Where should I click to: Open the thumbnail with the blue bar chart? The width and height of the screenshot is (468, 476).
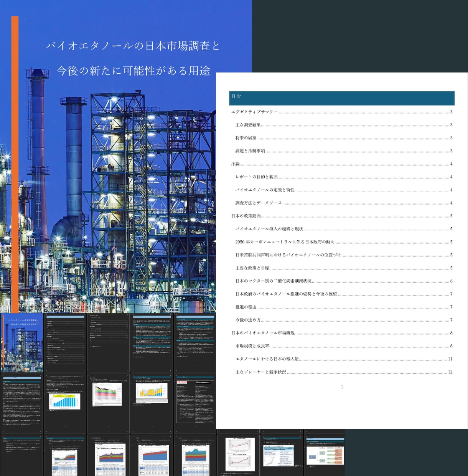65,403
